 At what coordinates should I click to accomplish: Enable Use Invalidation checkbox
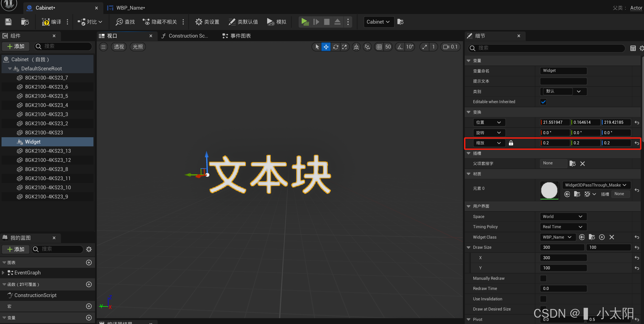[543, 299]
